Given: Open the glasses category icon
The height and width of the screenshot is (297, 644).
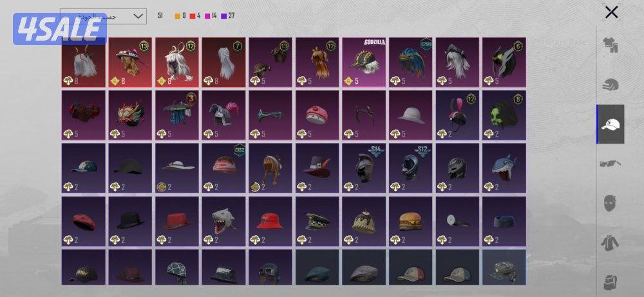Looking at the screenshot, I should pyautogui.click(x=611, y=164).
